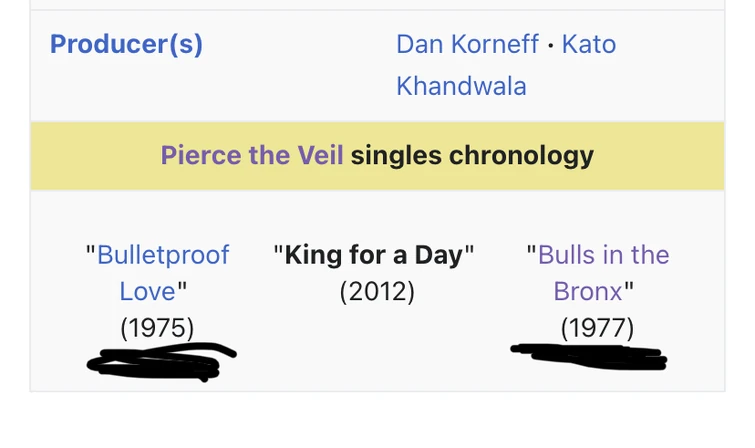Click the black scribble under (1975)
Image resolution: width=755 pixels, height=448 pixels.
point(160,361)
